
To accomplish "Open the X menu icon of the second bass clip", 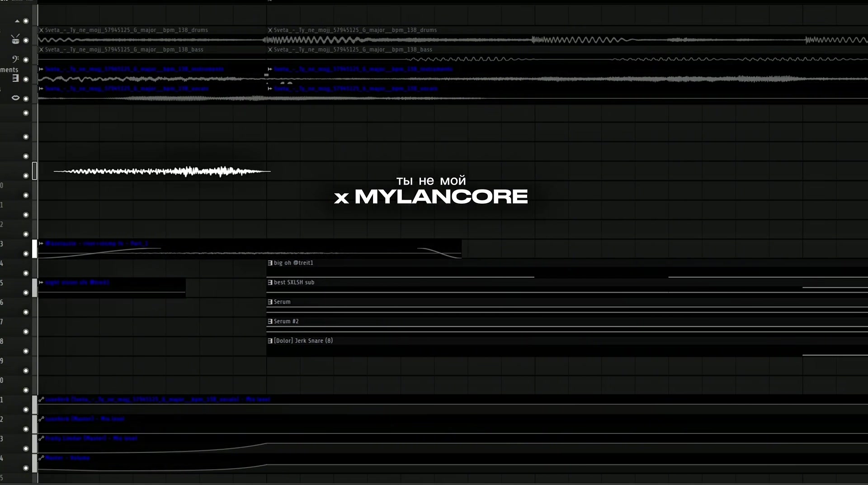I will (x=270, y=49).
